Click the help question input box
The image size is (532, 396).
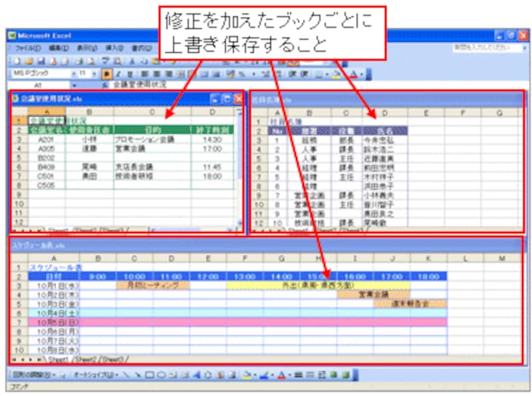487,47
